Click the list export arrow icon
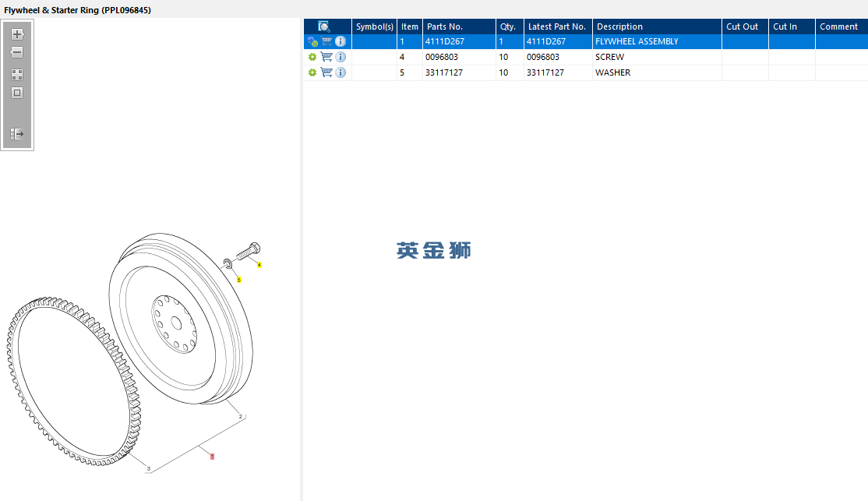 point(17,134)
